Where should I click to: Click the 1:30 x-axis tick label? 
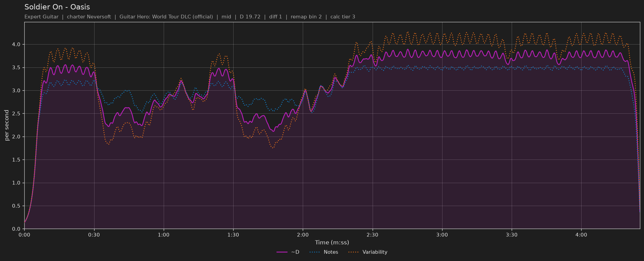pos(233,235)
